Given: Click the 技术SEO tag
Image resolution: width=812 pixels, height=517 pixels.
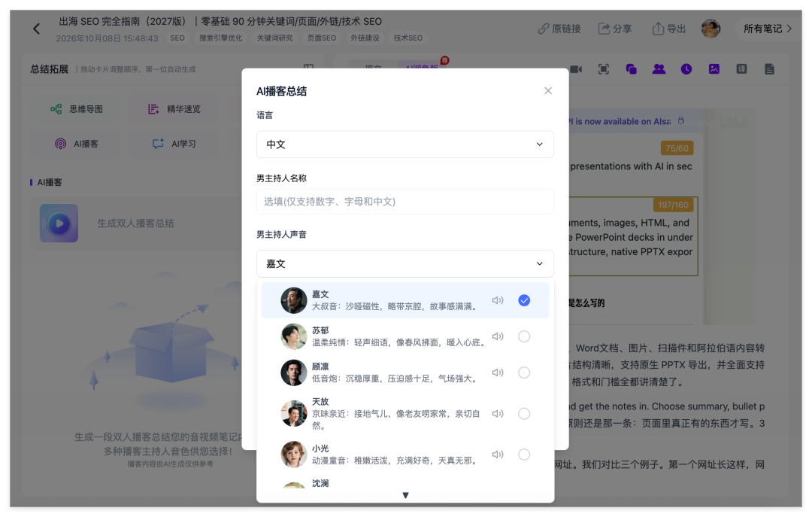Looking at the screenshot, I should [x=408, y=38].
